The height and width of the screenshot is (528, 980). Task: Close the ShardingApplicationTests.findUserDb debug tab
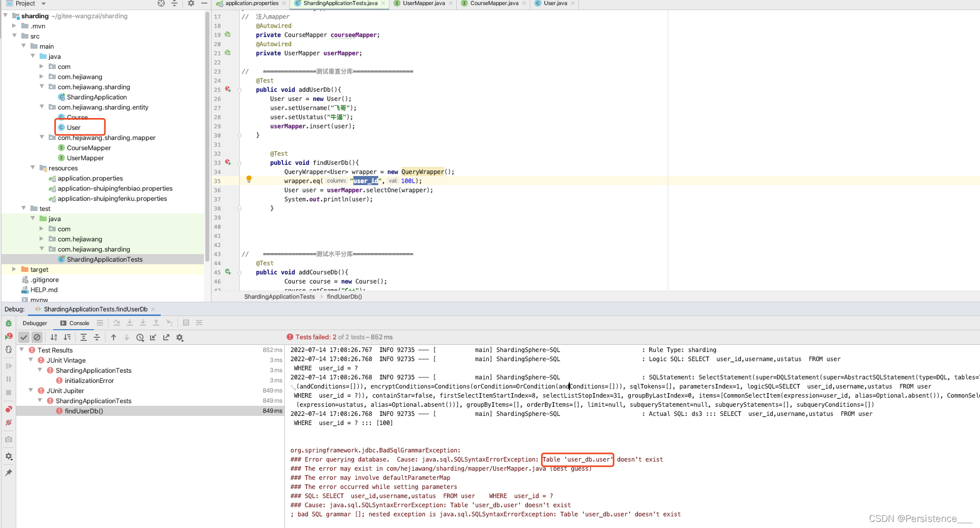[153, 309]
